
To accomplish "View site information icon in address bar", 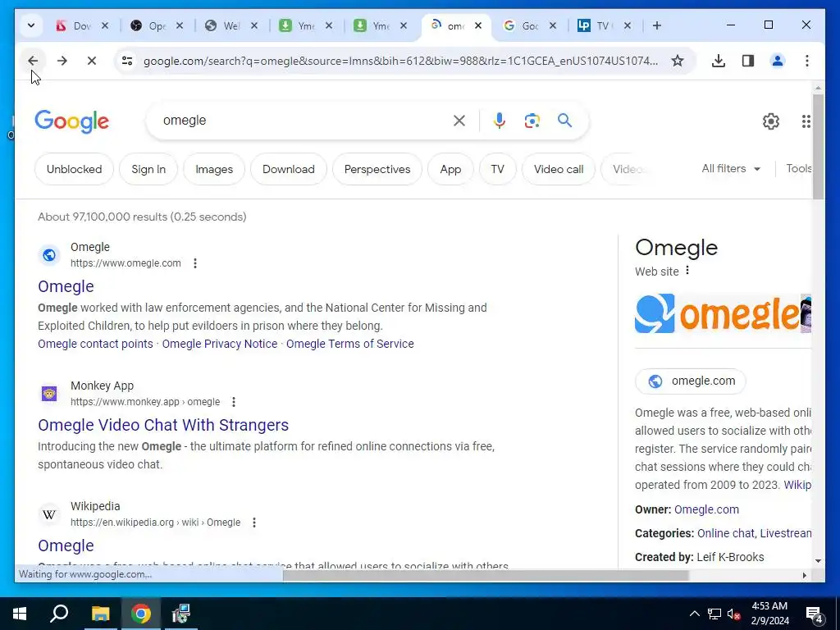I will pyautogui.click(x=127, y=61).
